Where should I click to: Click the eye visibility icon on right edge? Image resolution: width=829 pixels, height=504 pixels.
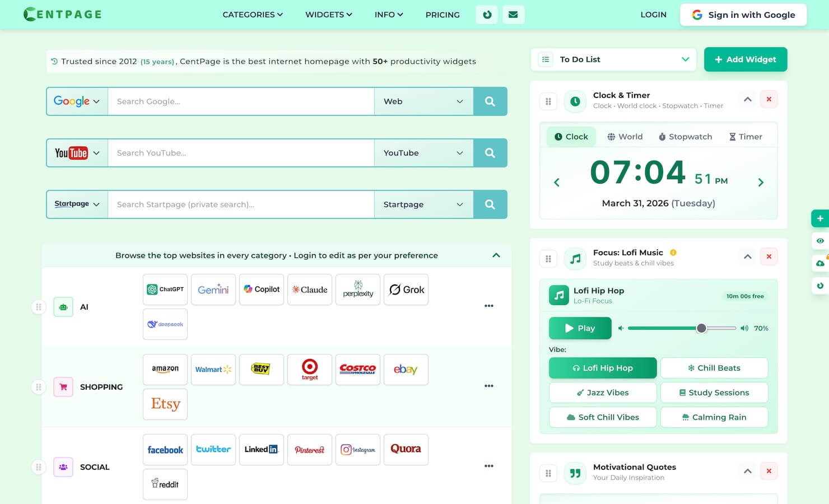(x=820, y=241)
